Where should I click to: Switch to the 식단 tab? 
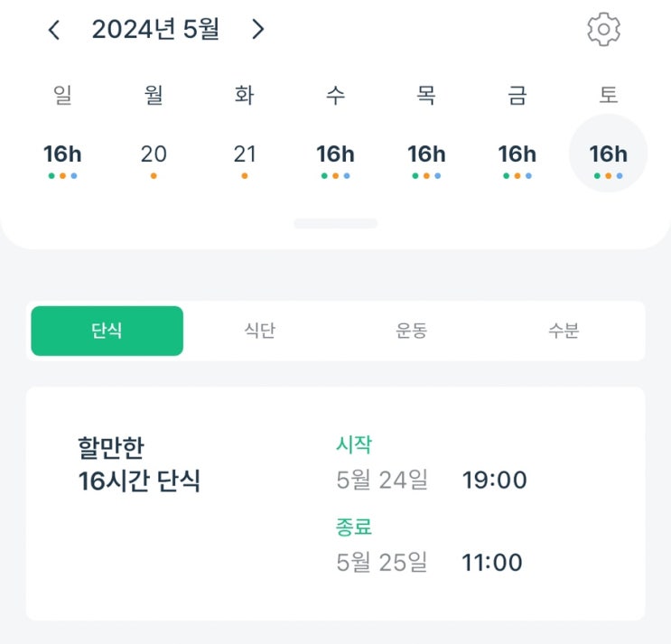[259, 331]
